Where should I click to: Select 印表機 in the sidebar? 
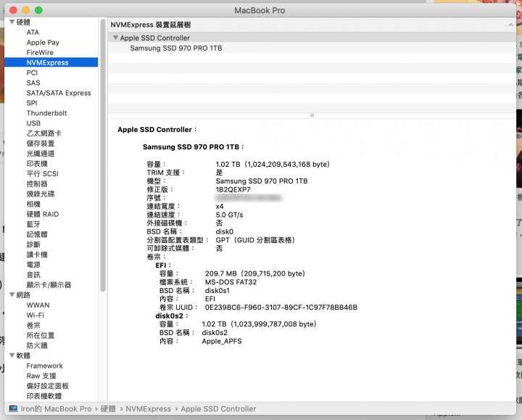coord(37,163)
